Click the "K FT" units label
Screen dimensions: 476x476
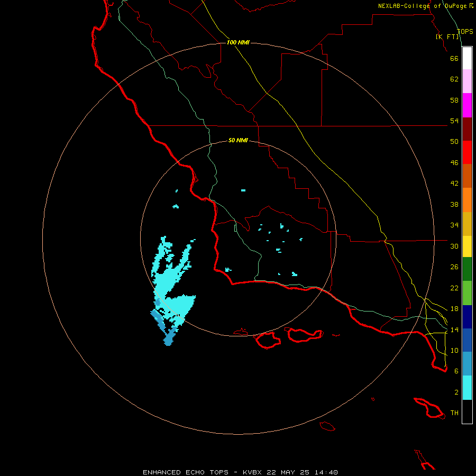(x=447, y=36)
